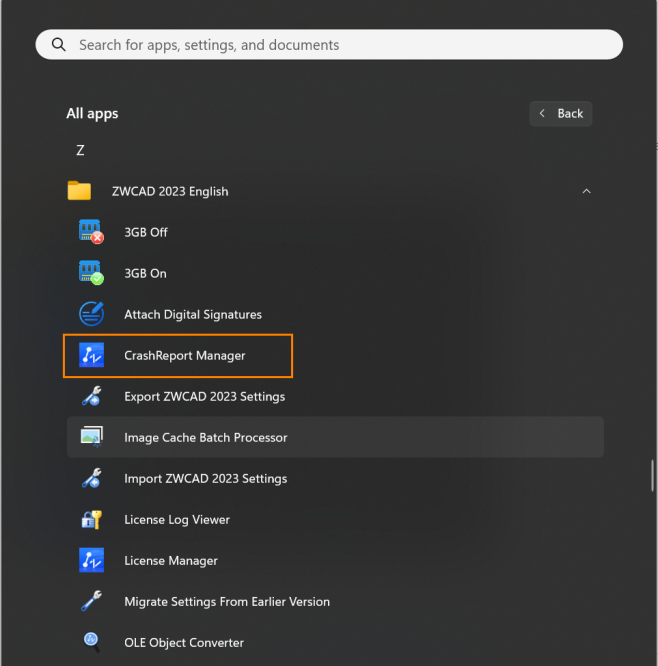Click the 3GB Off memory icon

point(91,231)
